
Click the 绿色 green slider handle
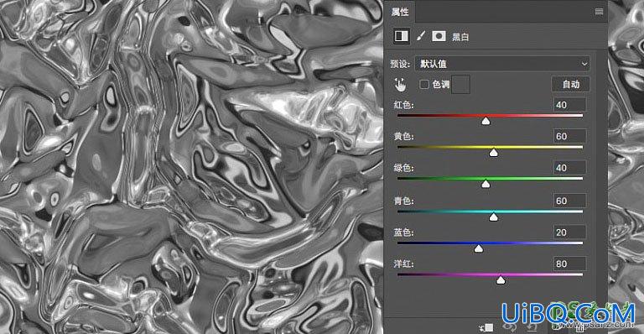point(486,184)
